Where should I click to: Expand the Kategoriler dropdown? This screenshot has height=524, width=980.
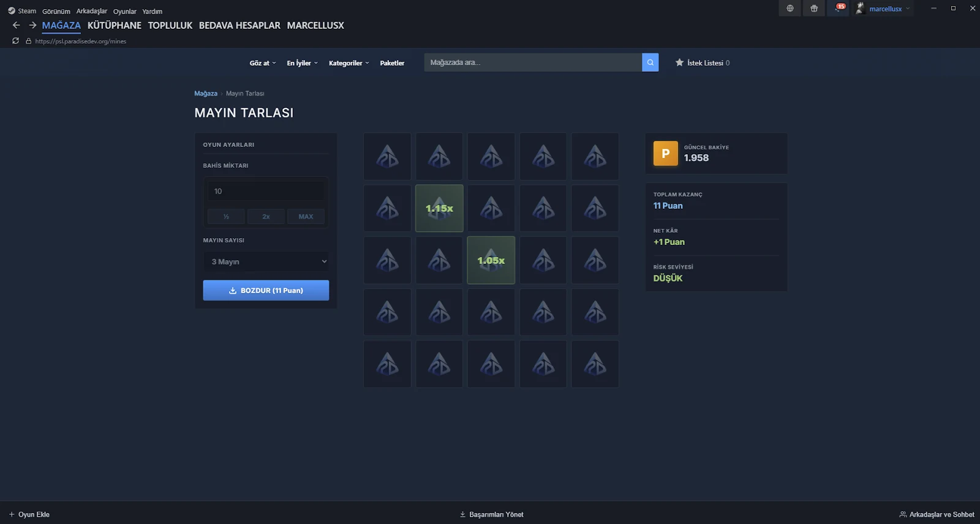[x=349, y=63]
